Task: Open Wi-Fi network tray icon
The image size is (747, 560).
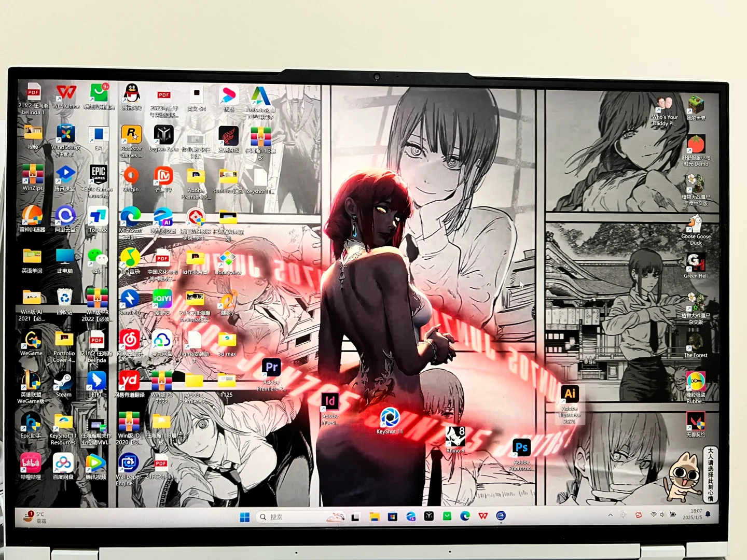Action: (x=654, y=515)
